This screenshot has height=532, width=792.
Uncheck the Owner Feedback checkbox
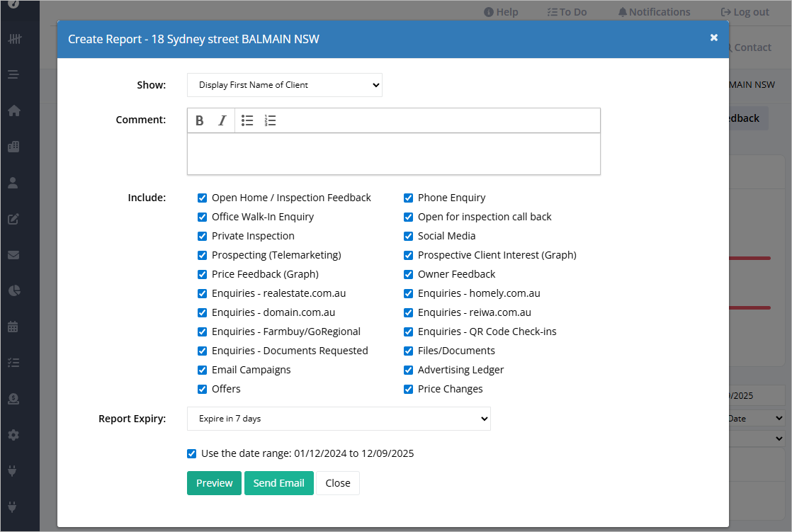click(408, 274)
